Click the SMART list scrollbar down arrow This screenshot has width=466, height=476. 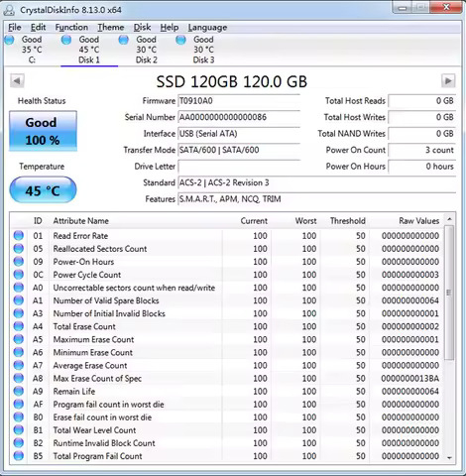click(x=449, y=458)
